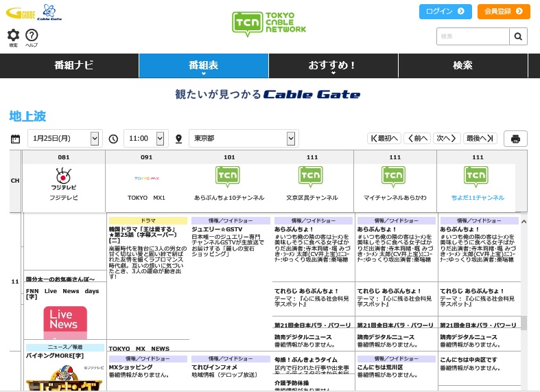The width and height of the screenshot is (540, 392).
Task: Open the help question mark icon
Action: (32, 35)
